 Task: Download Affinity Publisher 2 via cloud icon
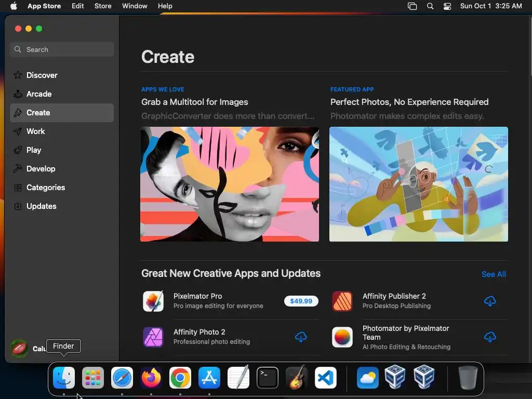[490, 301]
